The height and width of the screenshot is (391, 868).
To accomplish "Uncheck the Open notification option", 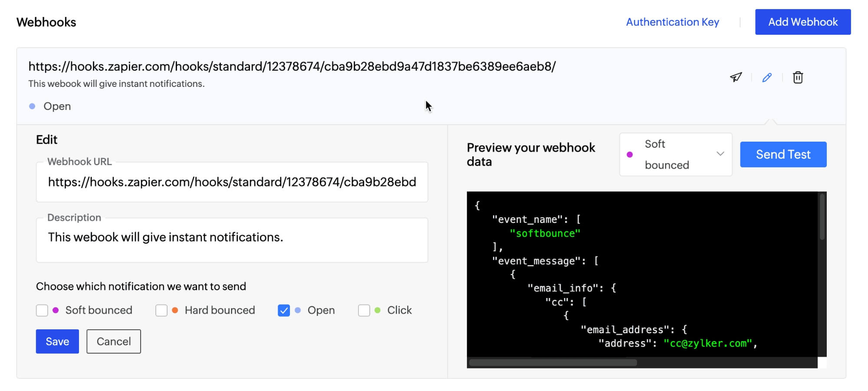I will point(283,310).
